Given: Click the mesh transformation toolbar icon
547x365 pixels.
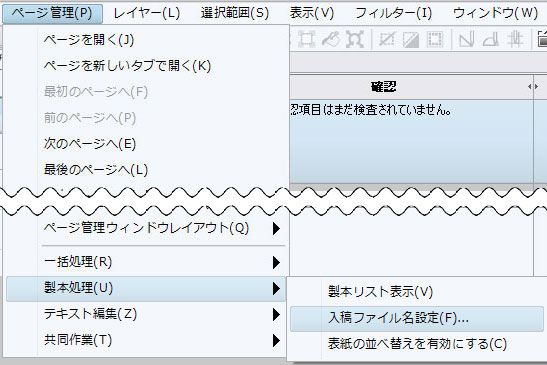Looking at the screenshot, I should point(355,39).
